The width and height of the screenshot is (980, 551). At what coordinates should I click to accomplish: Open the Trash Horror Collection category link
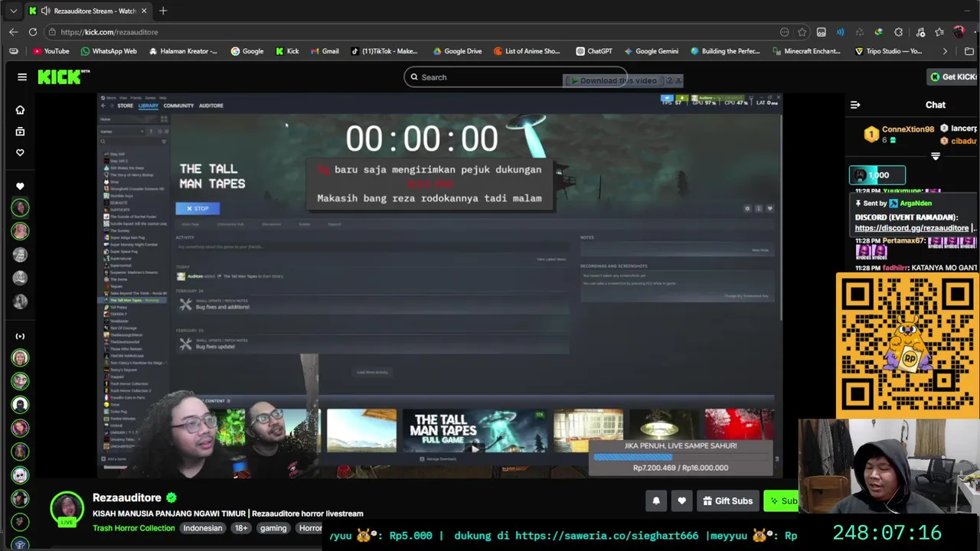[133, 528]
